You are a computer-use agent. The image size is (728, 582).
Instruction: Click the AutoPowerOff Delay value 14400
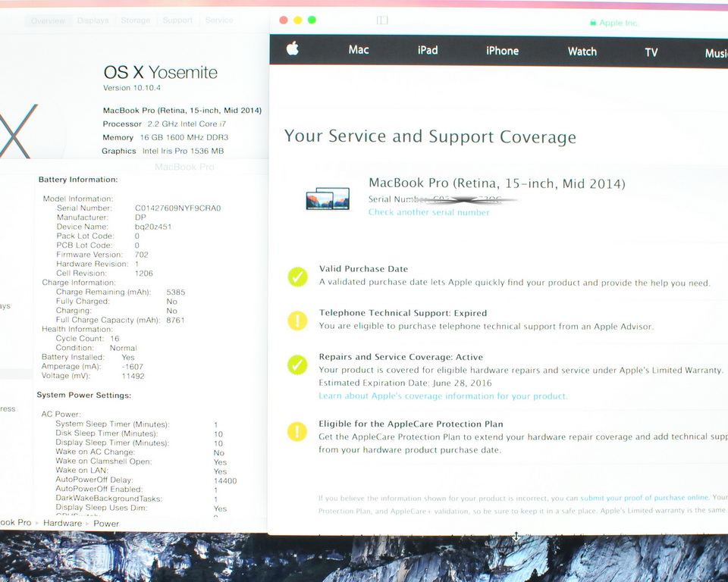tap(225, 480)
